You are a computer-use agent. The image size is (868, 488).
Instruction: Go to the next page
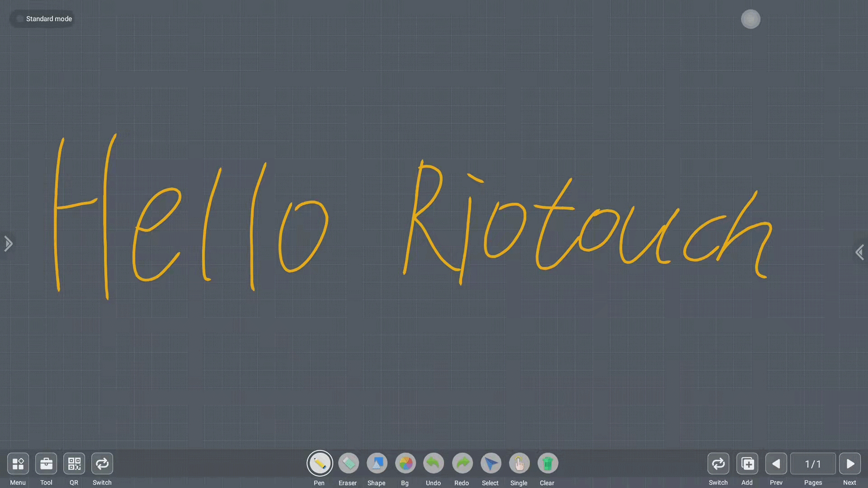[850, 464]
